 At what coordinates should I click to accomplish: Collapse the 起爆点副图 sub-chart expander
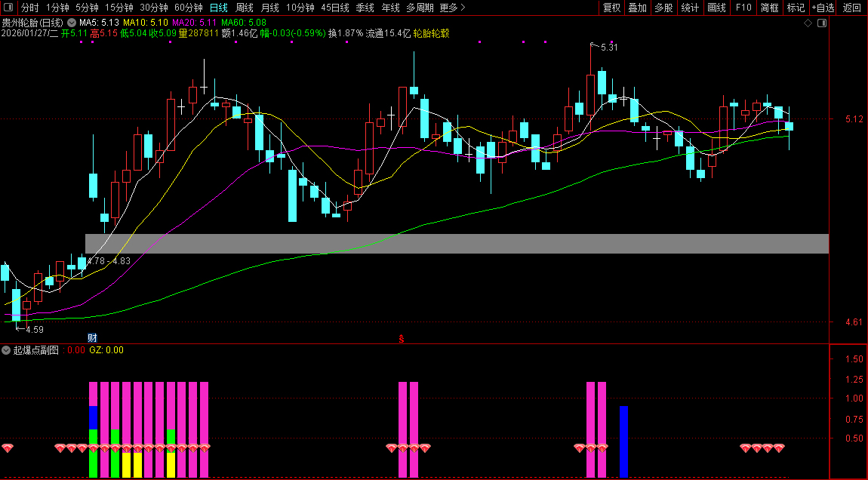click(x=6, y=350)
